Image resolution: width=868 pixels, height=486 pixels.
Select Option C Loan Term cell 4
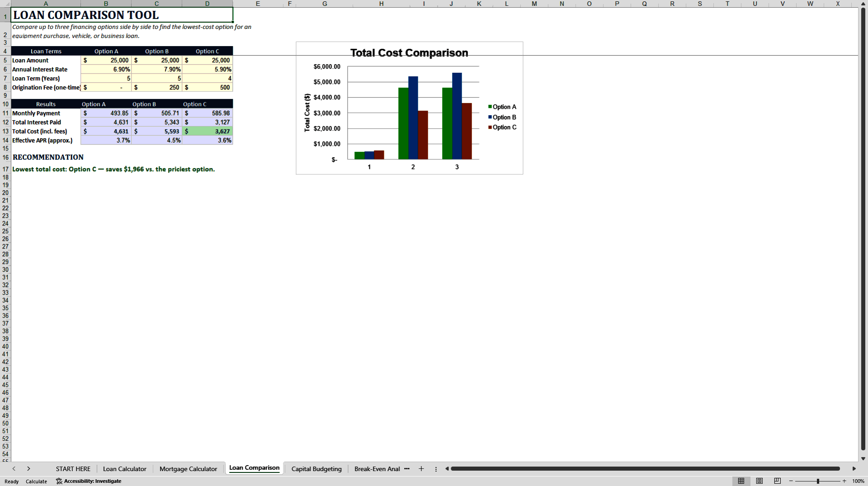208,78
